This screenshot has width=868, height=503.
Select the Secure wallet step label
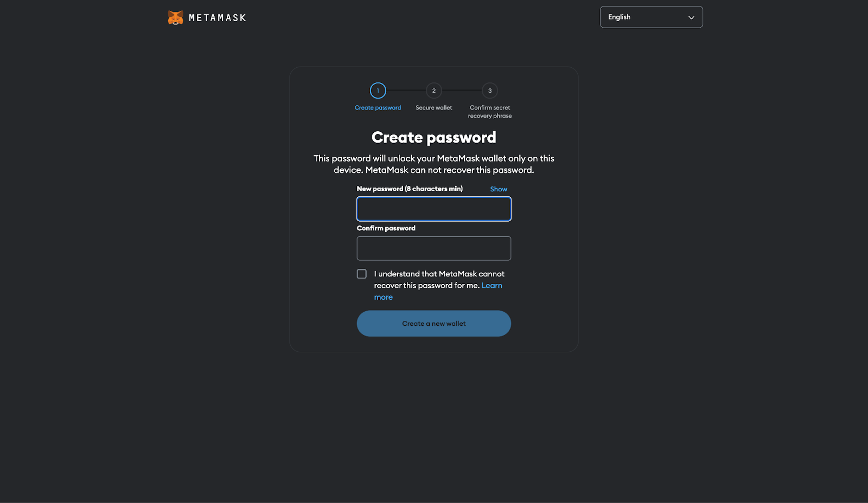click(x=433, y=107)
